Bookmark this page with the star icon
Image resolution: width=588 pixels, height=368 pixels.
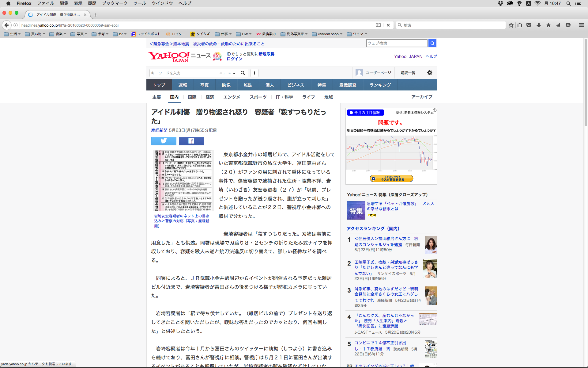click(511, 25)
